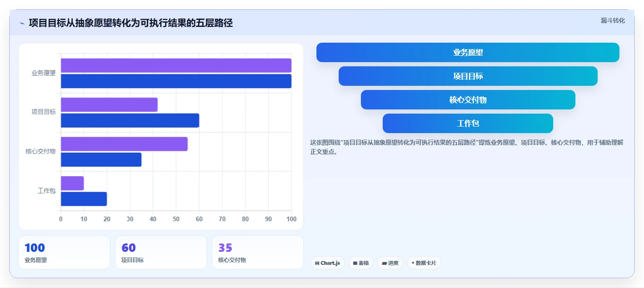Click the title 项目目标从抽象愿望转化为可执行结果的五层路径

pos(131,23)
